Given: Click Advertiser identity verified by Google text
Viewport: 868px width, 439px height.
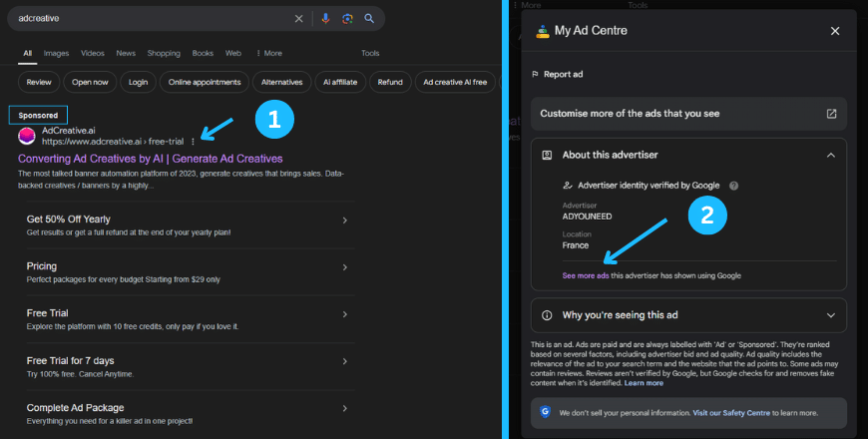Looking at the screenshot, I should click(x=649, y=186).
